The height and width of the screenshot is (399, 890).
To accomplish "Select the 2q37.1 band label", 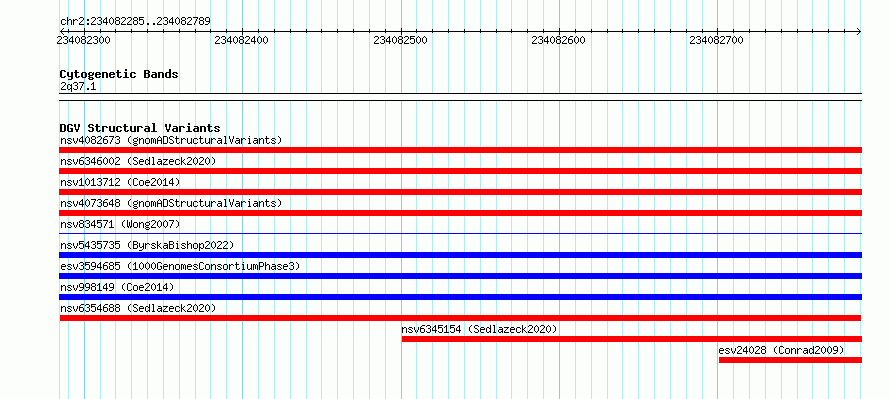I will pos(78,86).
